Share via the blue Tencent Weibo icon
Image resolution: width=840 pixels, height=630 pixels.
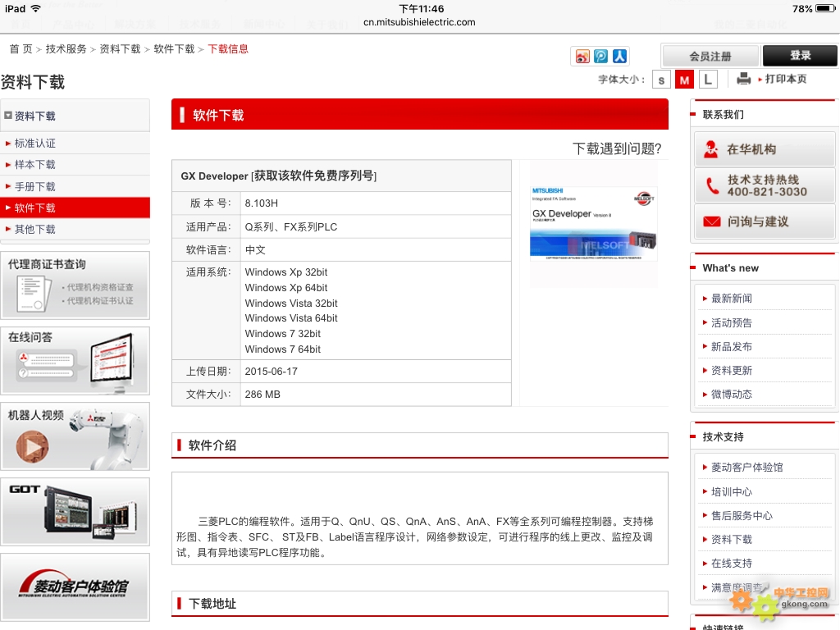[x=601, y=57]
